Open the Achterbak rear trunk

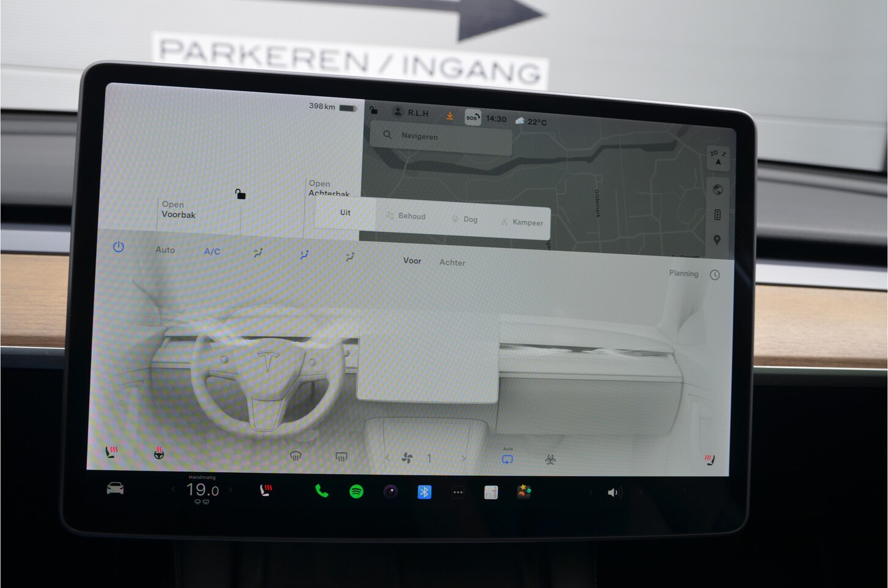(x=328, y=188)
